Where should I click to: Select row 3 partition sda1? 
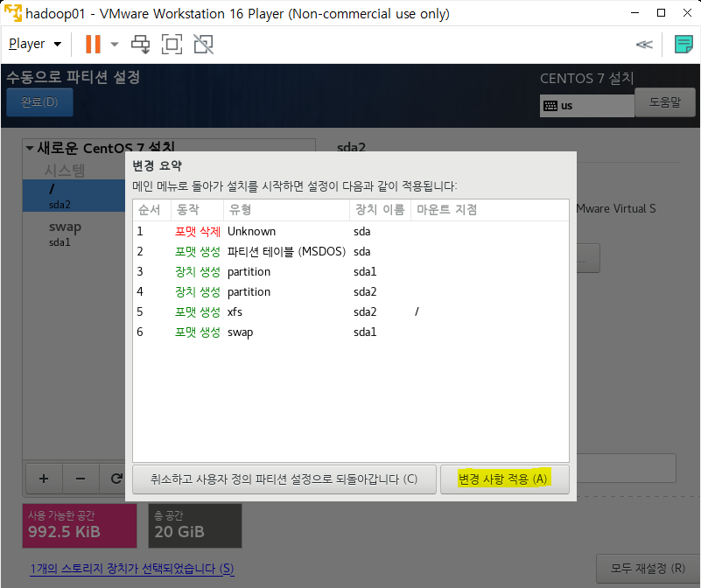pos(351,272)
